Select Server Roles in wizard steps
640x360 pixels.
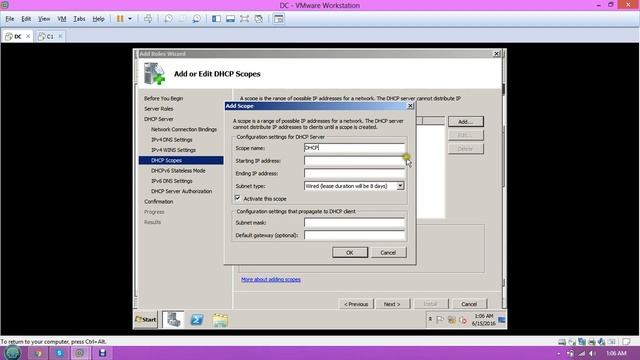[x=158, y=109]
